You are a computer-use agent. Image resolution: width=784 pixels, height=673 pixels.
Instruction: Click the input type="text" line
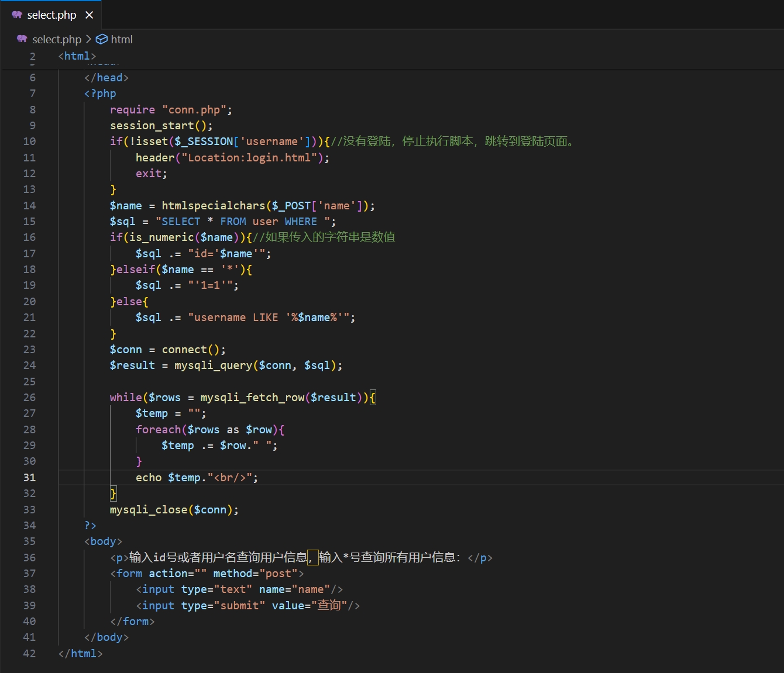(x=239, y=589)
